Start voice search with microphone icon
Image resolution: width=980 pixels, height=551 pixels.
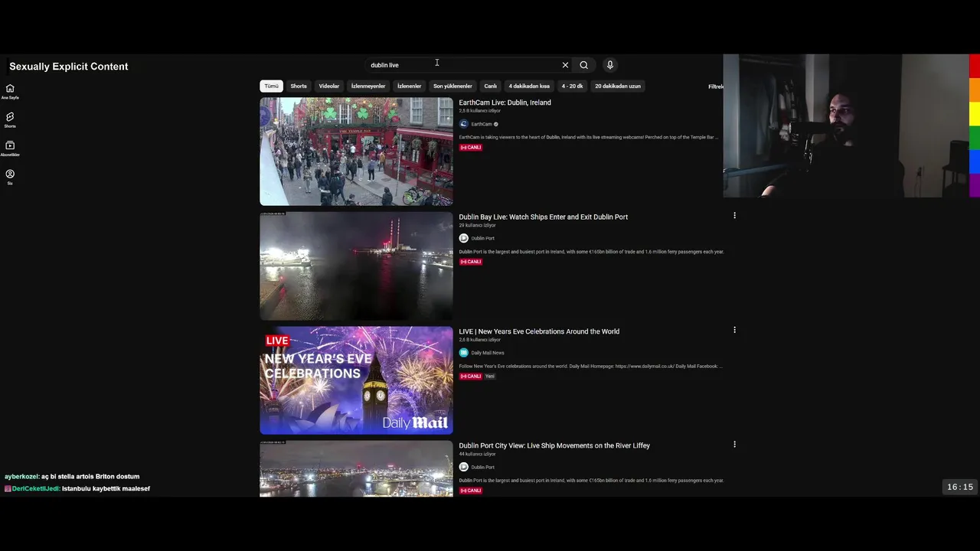coord(609,65)
